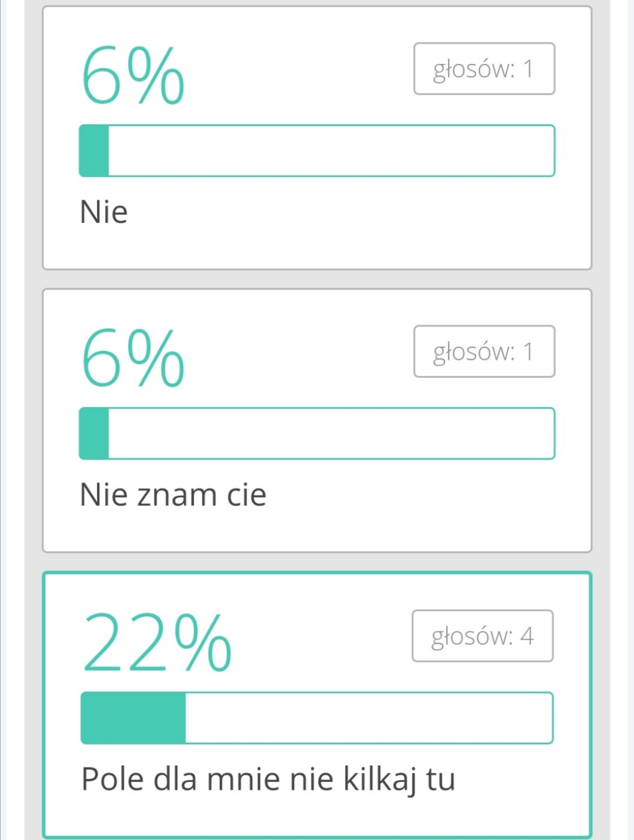Click the filled segment of the 'Nie znam cie' bar

(95, 434)
